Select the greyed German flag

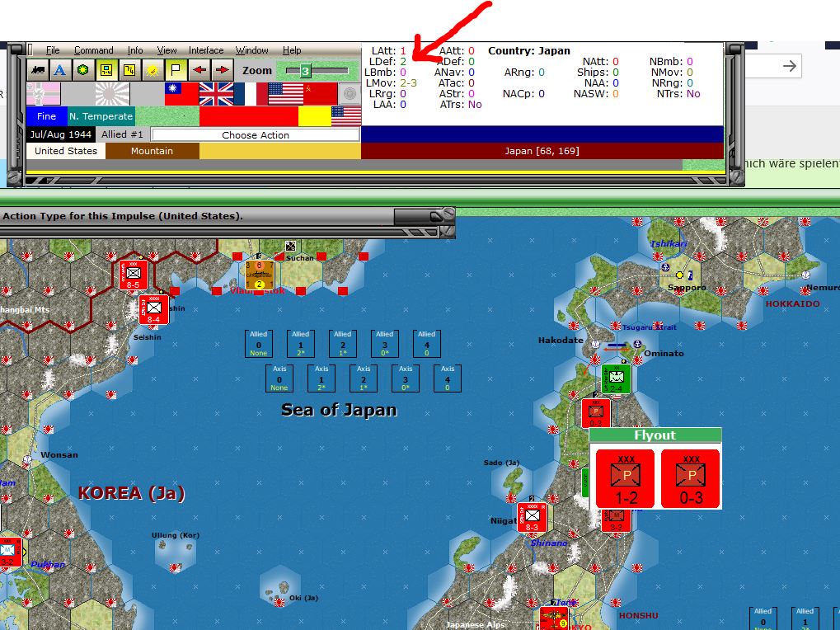(44, 94)
